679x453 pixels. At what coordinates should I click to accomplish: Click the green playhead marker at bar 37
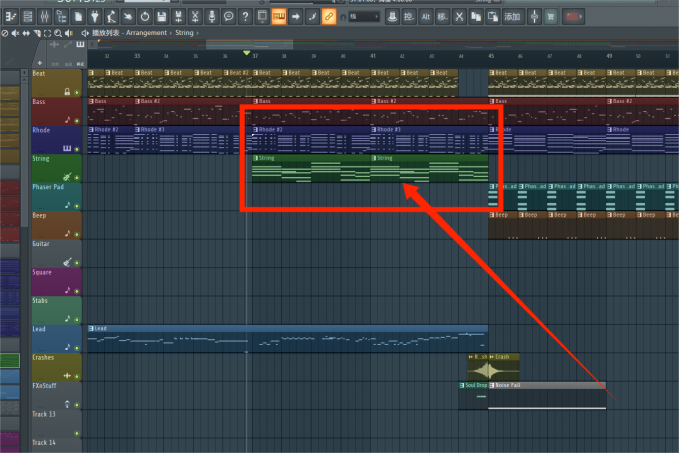pos(246,53)
